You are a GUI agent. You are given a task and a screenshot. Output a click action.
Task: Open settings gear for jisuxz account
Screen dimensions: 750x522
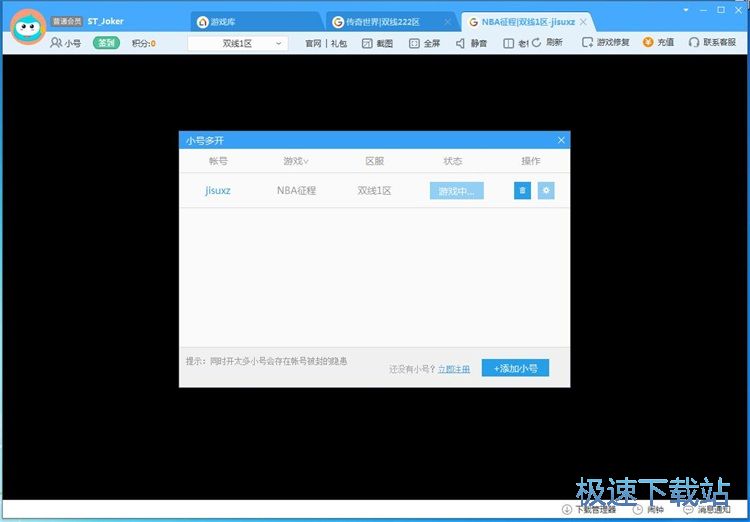pos(546,190)
